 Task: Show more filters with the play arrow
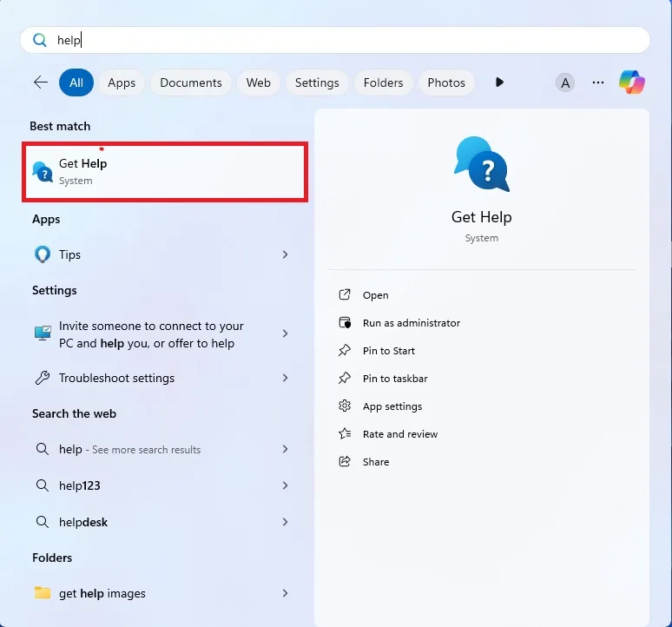click(x=499, y=82)
